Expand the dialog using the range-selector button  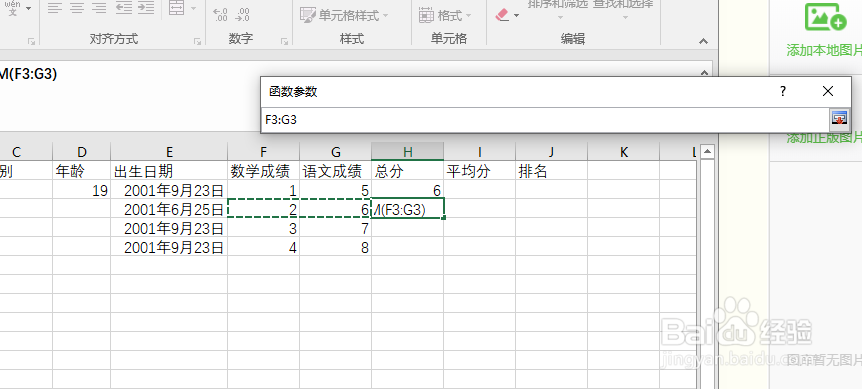(839, 118)
